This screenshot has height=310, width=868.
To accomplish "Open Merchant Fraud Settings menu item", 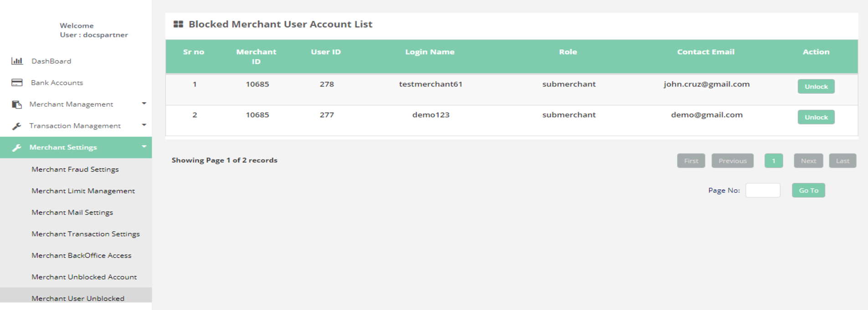I will (75, 169).
